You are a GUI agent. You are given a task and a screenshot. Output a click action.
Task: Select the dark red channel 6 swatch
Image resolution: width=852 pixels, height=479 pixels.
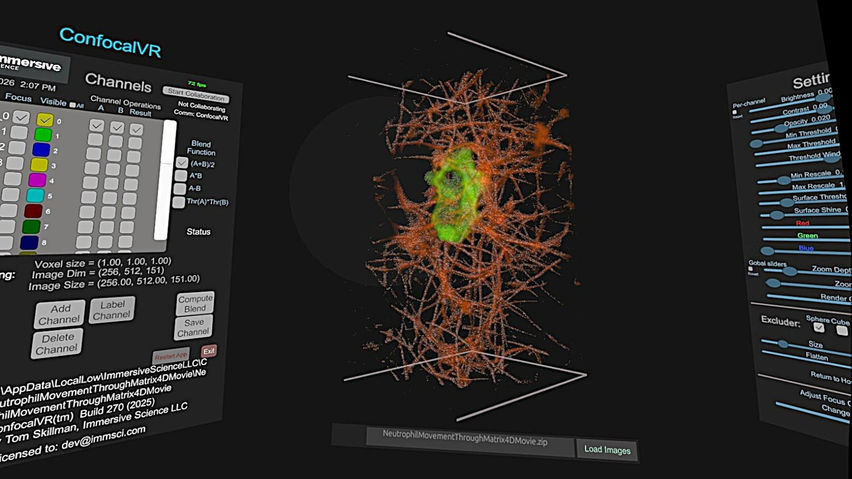34,210
